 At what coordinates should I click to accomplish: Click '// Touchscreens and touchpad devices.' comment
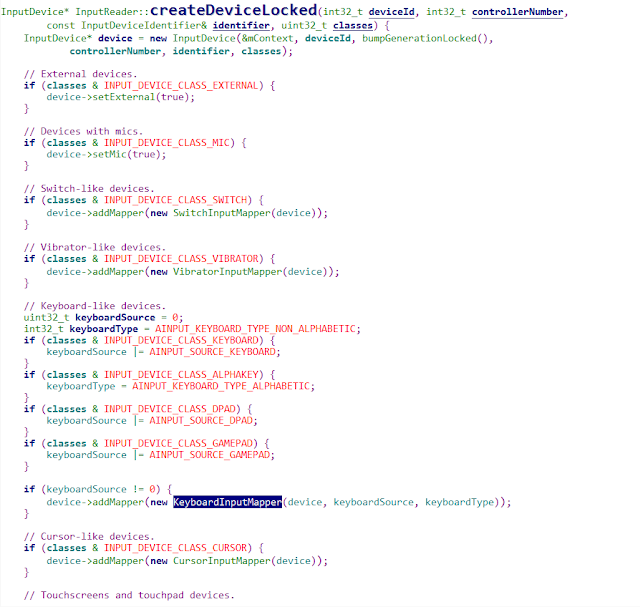click(129, 595)
